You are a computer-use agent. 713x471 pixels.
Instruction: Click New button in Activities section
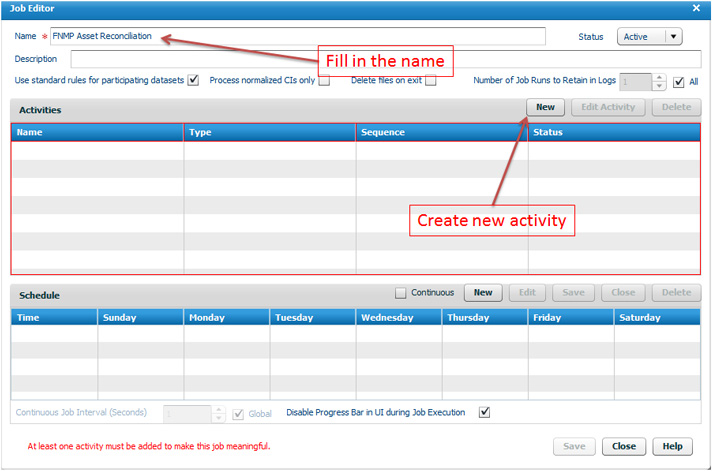[545, 107]
